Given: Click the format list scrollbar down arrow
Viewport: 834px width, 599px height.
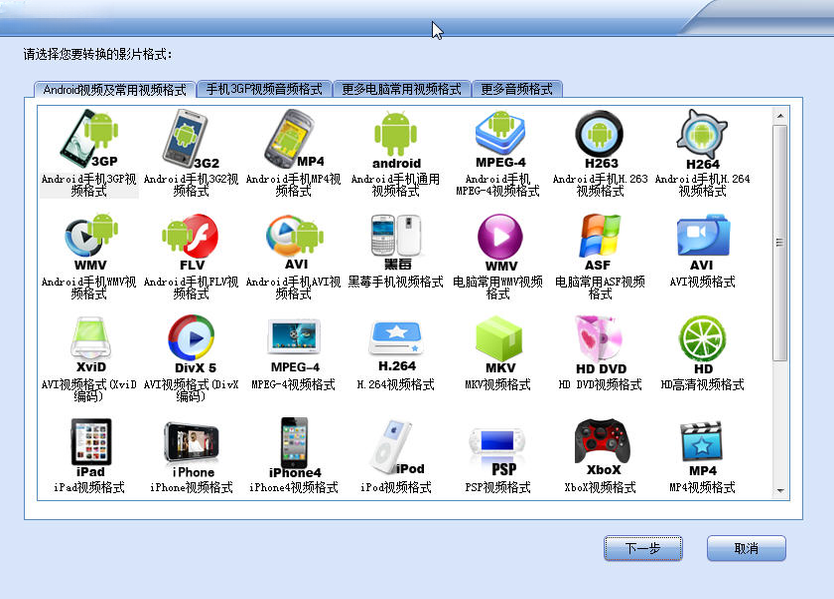Looking at the screenshot, I should (780, 490).
